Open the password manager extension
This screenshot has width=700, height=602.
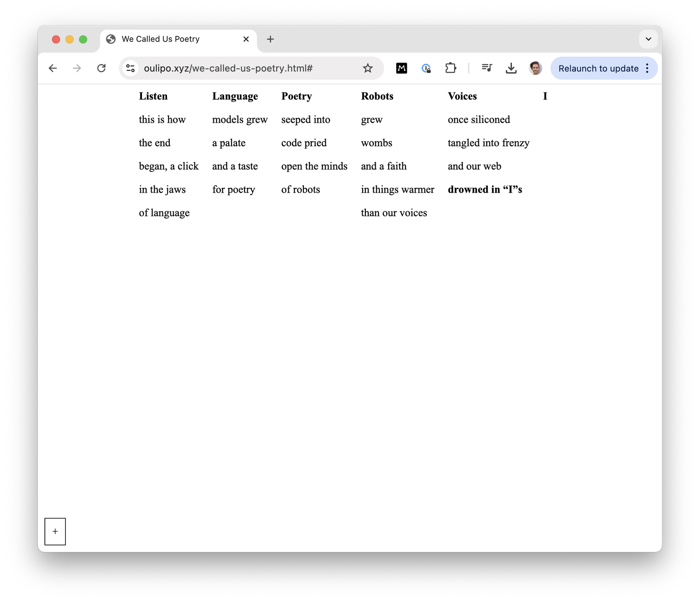(426, 68)
